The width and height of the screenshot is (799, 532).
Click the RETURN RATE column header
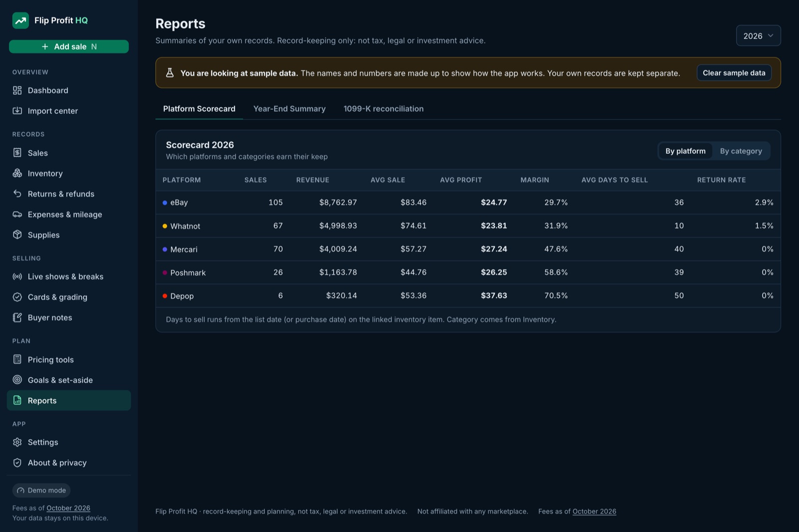(722, 180)
